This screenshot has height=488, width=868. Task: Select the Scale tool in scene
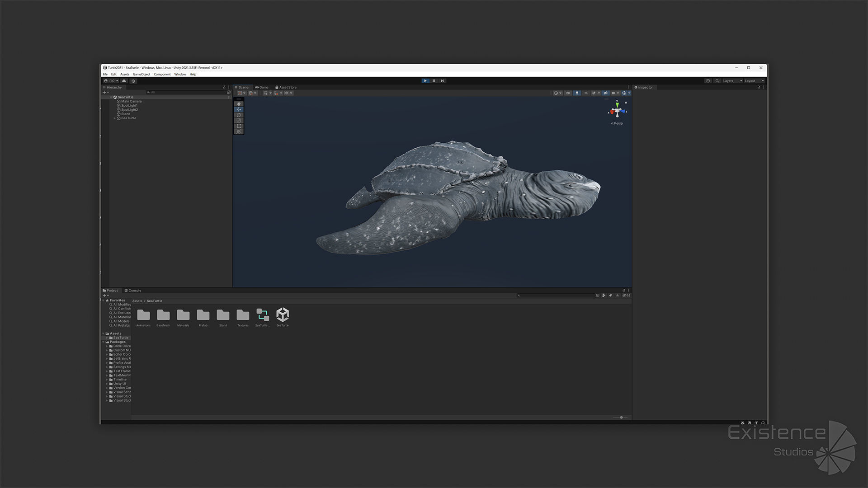239,121
